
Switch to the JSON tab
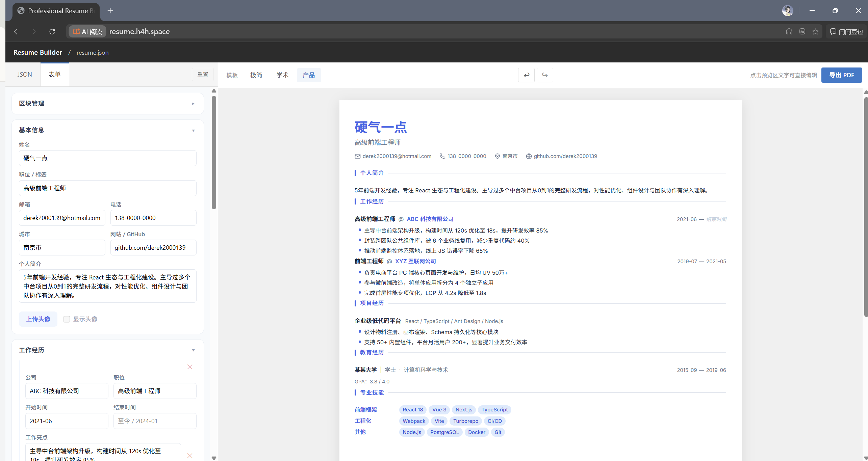(x=25, y=75)
